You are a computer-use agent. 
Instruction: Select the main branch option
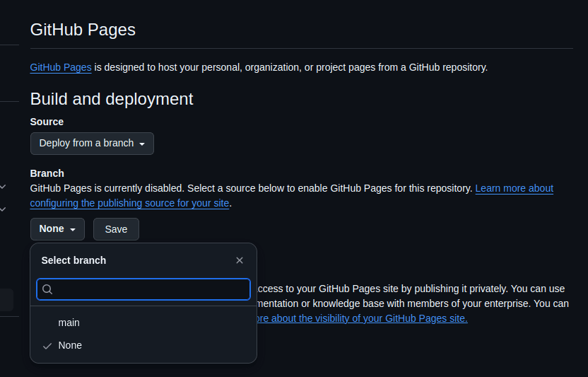(143, 323)
